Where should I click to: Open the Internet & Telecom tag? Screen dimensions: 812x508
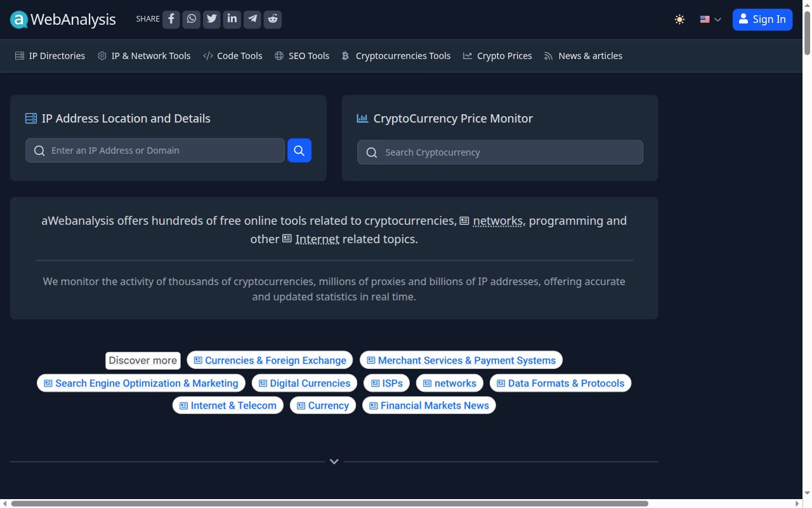pyautogui.click(x=228, y=406)
